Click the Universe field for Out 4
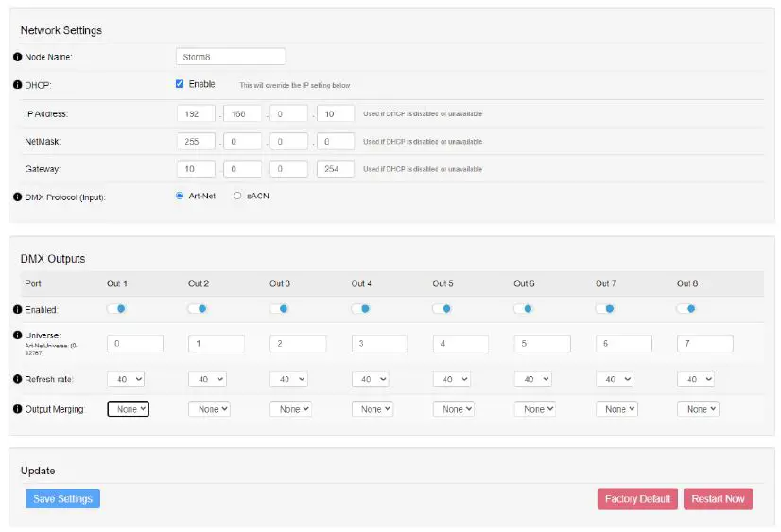The width and height of the screenshot is (781, 532). pos(379,344)
